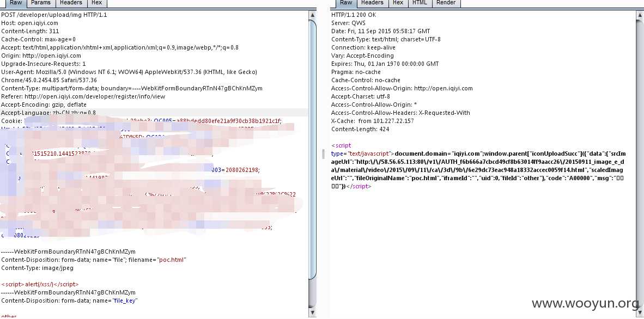Click the 'HTTP/1.1 200 OK' status line
Image resolution: width=644 pixels, height=319 pixels.
click(354, 15)
